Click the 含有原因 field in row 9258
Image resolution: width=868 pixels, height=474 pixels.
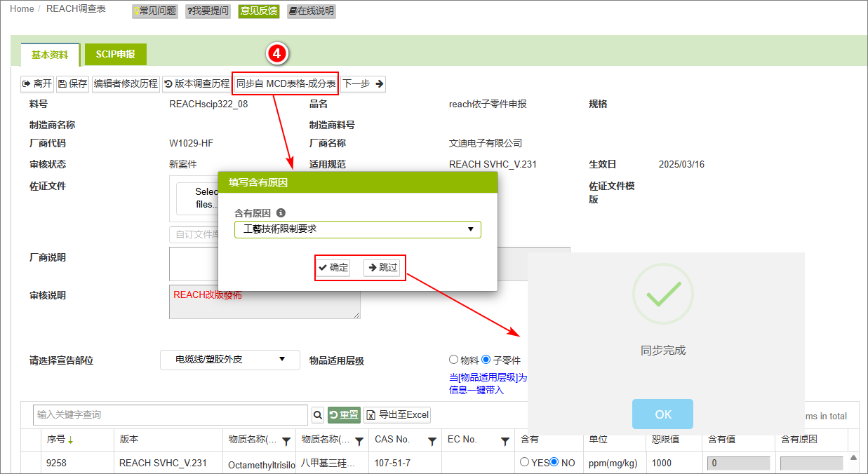812,463
